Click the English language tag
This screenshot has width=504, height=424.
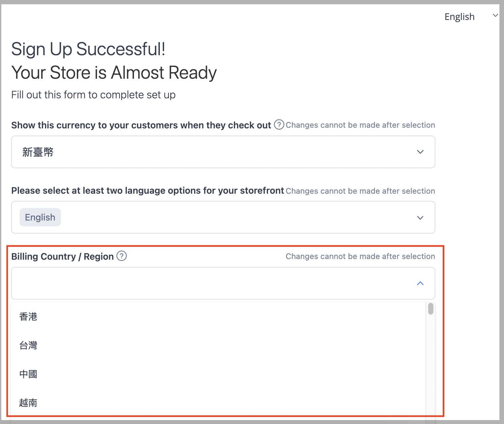(x=40, y=217)
